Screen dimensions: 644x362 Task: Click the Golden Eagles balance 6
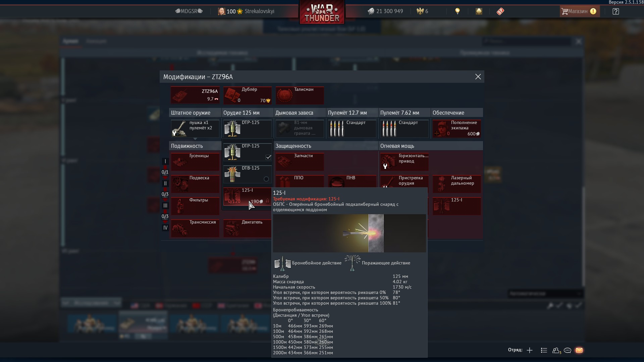pyautogui.click(x=422, y=11)
